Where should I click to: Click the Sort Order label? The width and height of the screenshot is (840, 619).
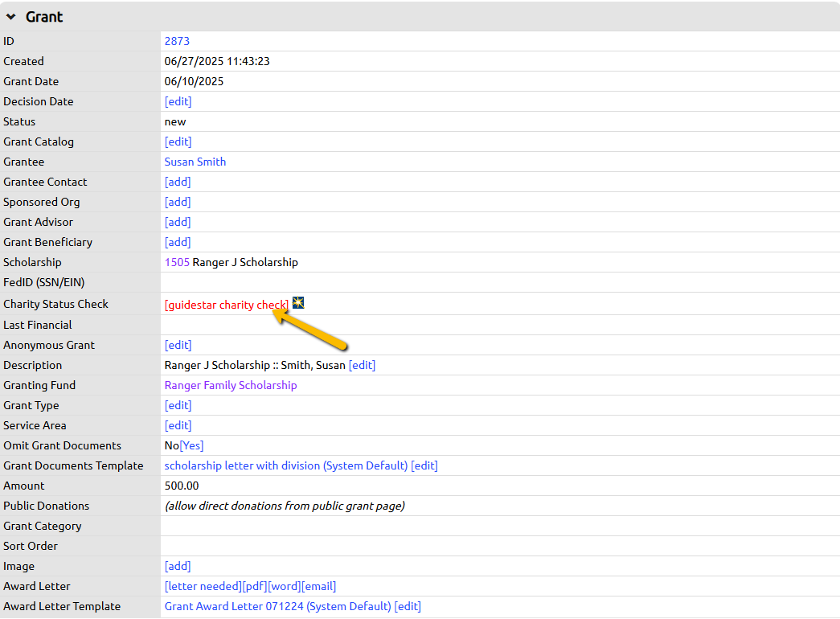coord(31,546)
